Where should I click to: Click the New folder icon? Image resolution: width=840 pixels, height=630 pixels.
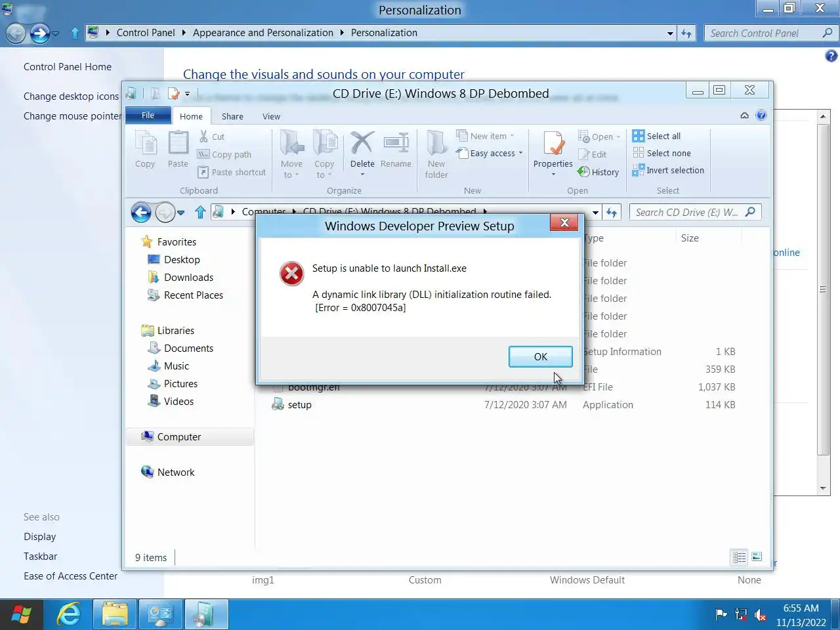(x=436, y=143)
